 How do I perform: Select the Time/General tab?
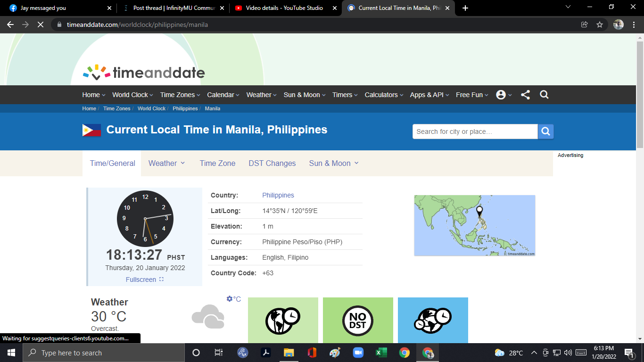[112, 164]
